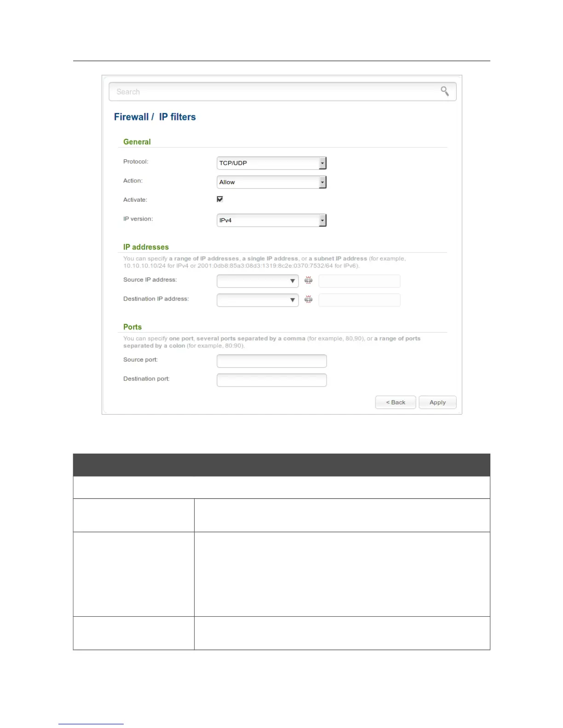Image resolution: width=563 pixels, height=728 pixels.
Task: Click the Activate: label
Action: pos(135,200)
